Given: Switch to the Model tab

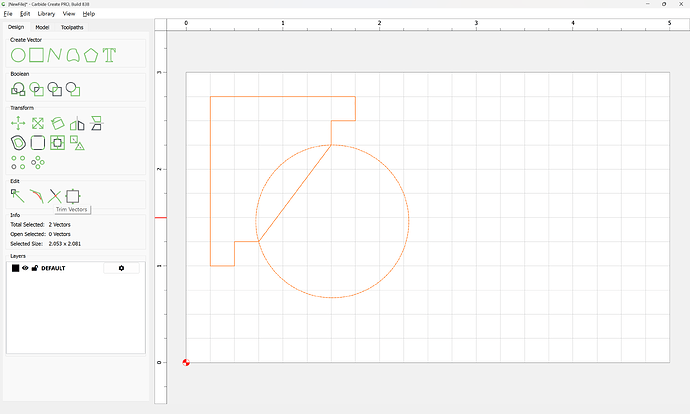Looking at the screenshot, I should coord(42,27).
